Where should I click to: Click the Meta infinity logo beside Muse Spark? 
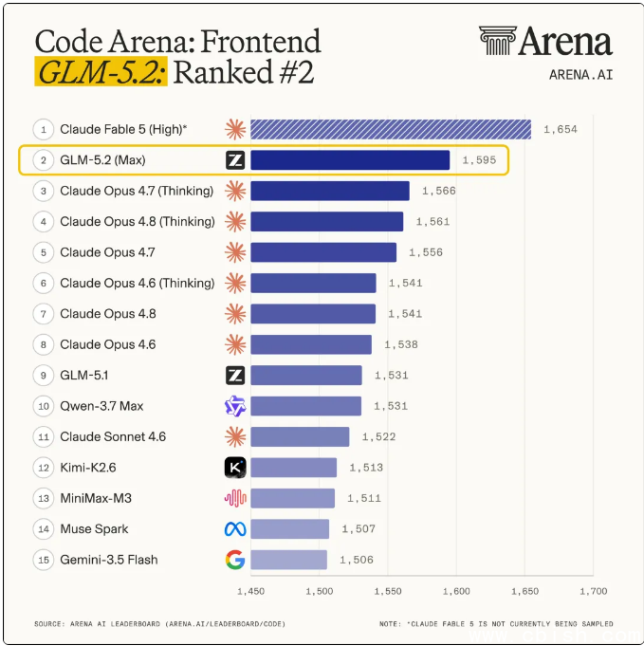tap(235, 529)
